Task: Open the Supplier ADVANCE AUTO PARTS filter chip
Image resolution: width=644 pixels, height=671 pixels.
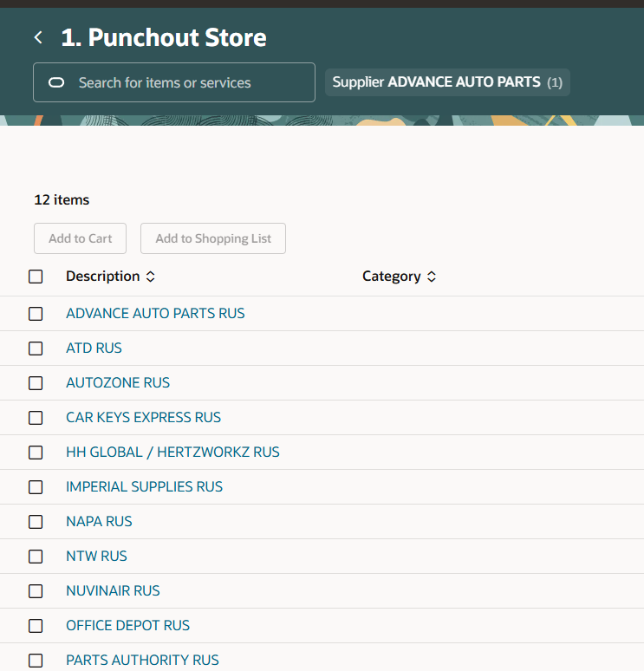Action: point(447,82)
